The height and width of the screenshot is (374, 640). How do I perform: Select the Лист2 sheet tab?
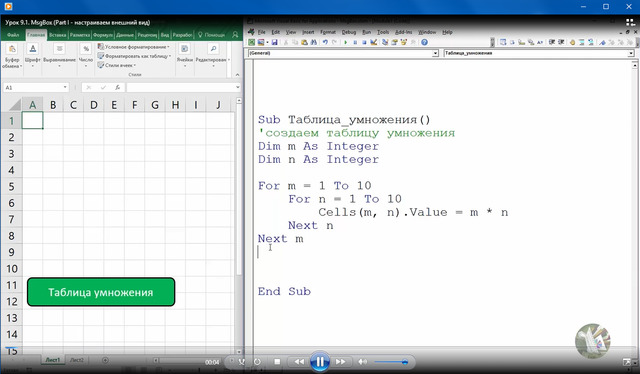[x=77, y=360]
